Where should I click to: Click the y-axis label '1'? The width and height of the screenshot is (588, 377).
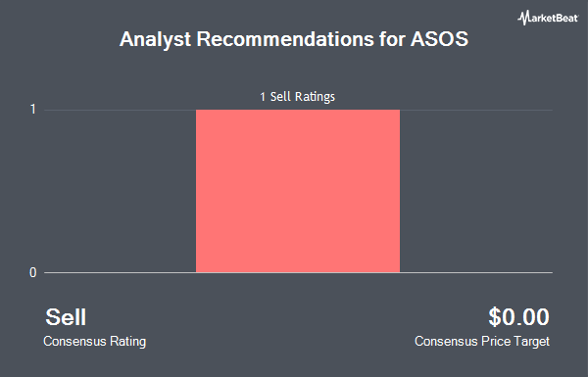(33, 110)
